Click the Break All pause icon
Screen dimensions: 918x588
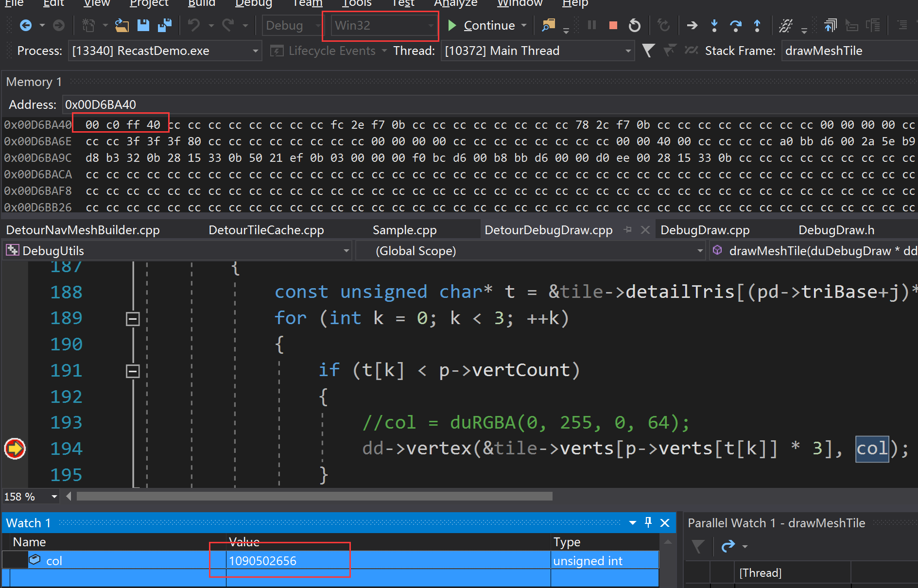pyautogui.click(x=592, y=25)
